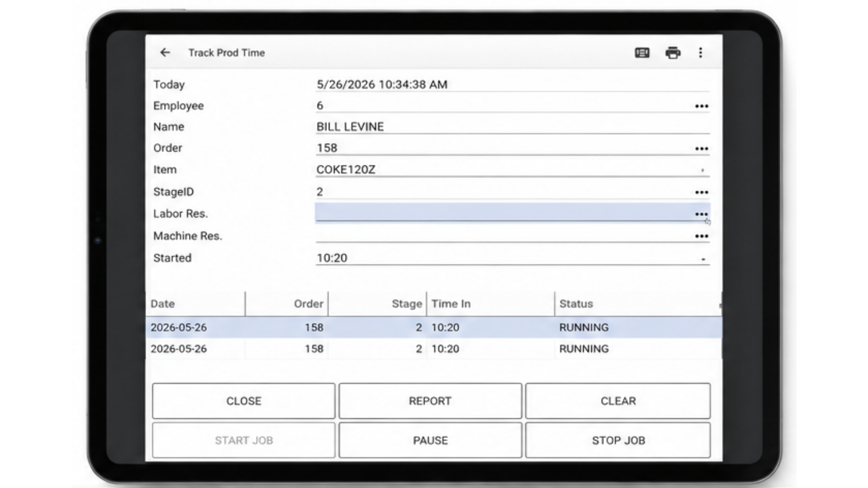
Task: Open the Machine Res. lookup ellipsis
Action: (x=702, y=236)
